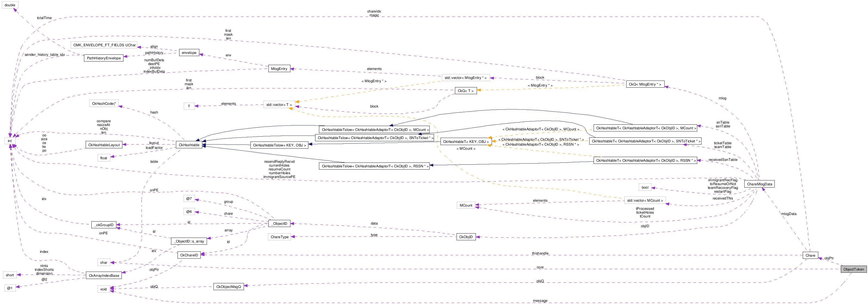Click the ChareMlogData node
This screenshot has height=304, width=868.
click(759, 184)
